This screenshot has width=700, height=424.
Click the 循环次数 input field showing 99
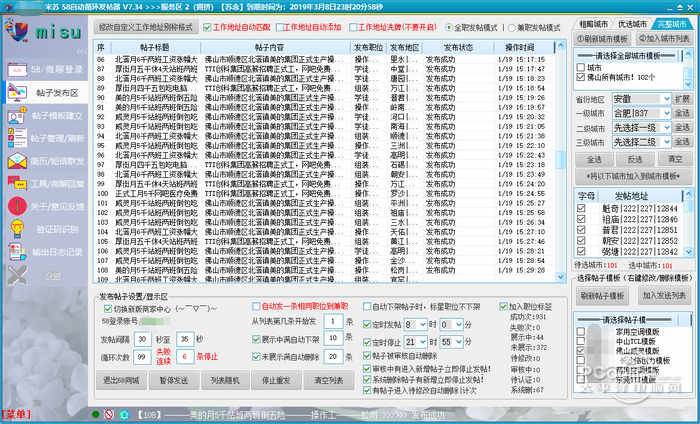click(142, 357)
